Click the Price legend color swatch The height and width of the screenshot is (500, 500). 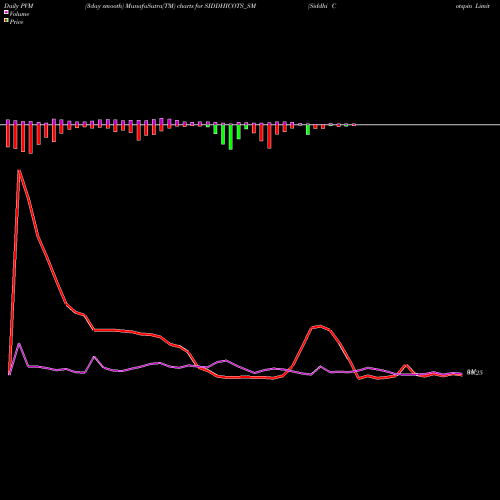coord(6,20)
